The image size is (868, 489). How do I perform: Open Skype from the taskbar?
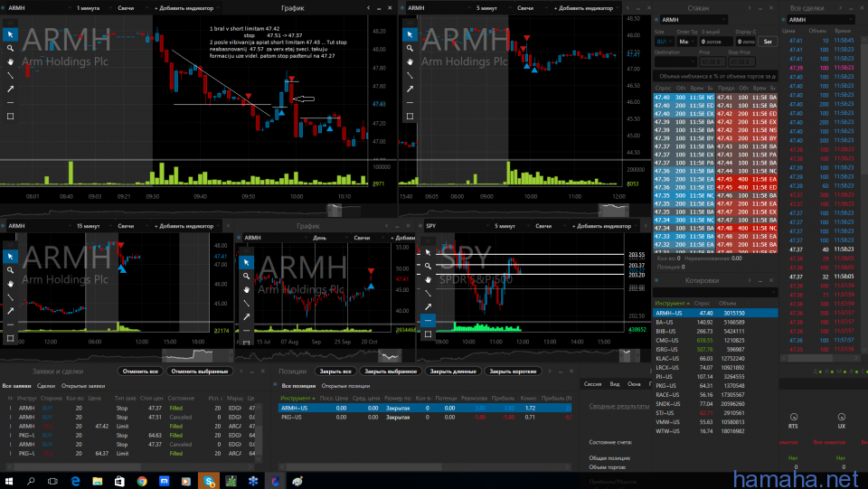[209, 481]
